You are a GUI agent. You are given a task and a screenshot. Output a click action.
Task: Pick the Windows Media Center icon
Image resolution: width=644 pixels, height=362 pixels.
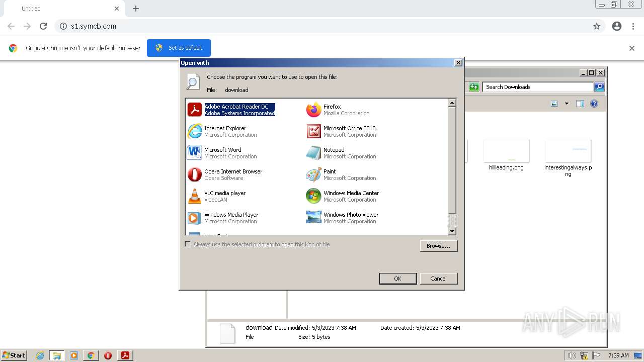click(x=313, y=196)
